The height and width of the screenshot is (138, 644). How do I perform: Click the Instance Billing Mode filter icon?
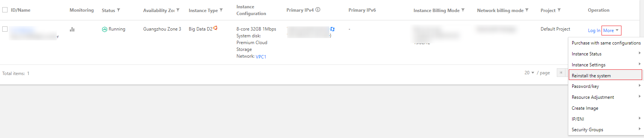click(x=463, y=10)
